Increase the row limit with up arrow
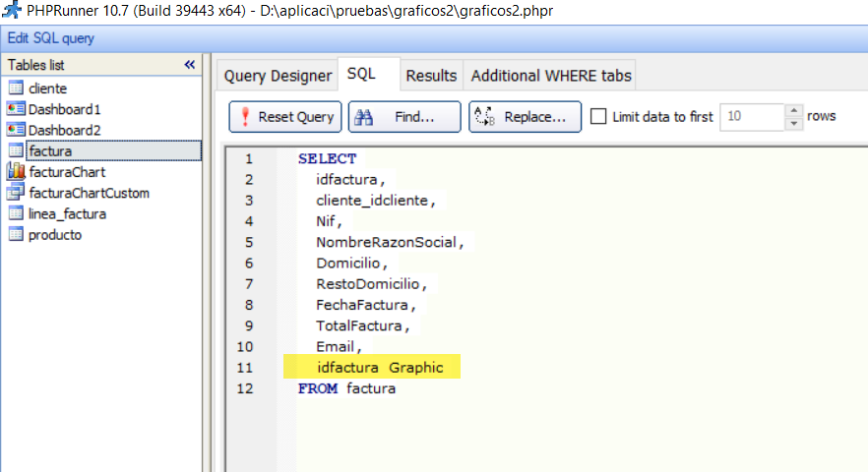The height and width of the screenshot is (472, 868). pos(794,110)
